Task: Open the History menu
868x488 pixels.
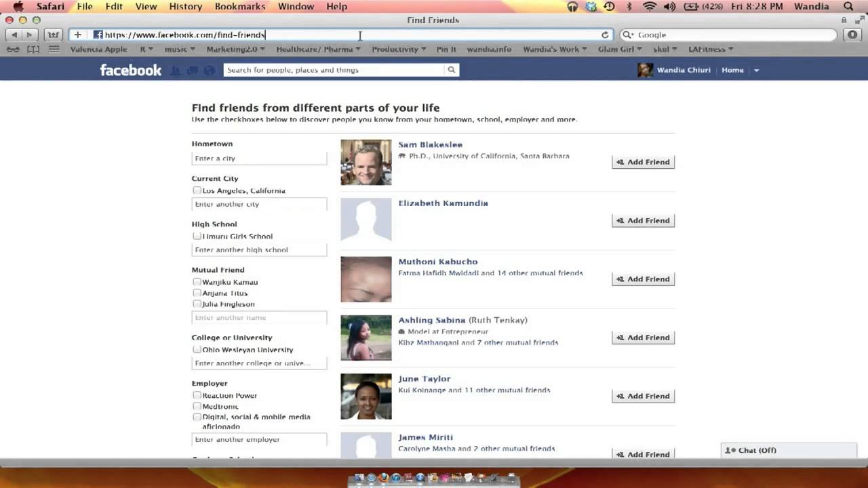Action: (x=185, y=6)
